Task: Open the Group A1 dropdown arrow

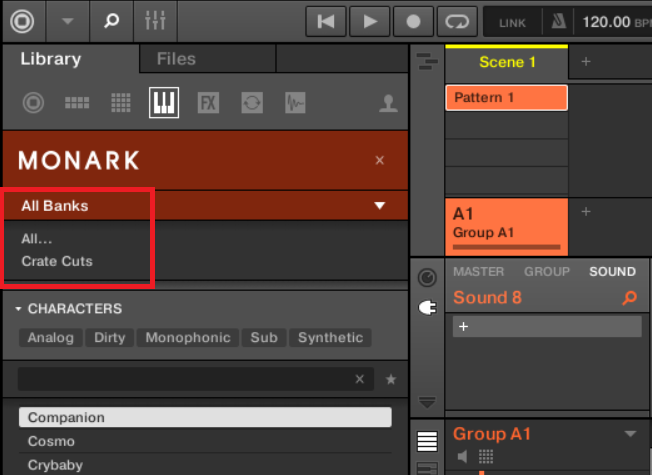Action: (630, 434)
